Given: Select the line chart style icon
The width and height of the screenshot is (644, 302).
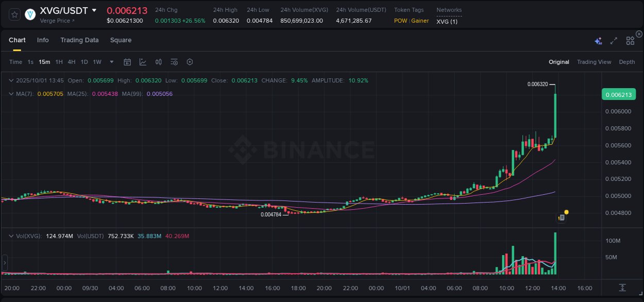Looking at the screenshot, I should [143, 62].
